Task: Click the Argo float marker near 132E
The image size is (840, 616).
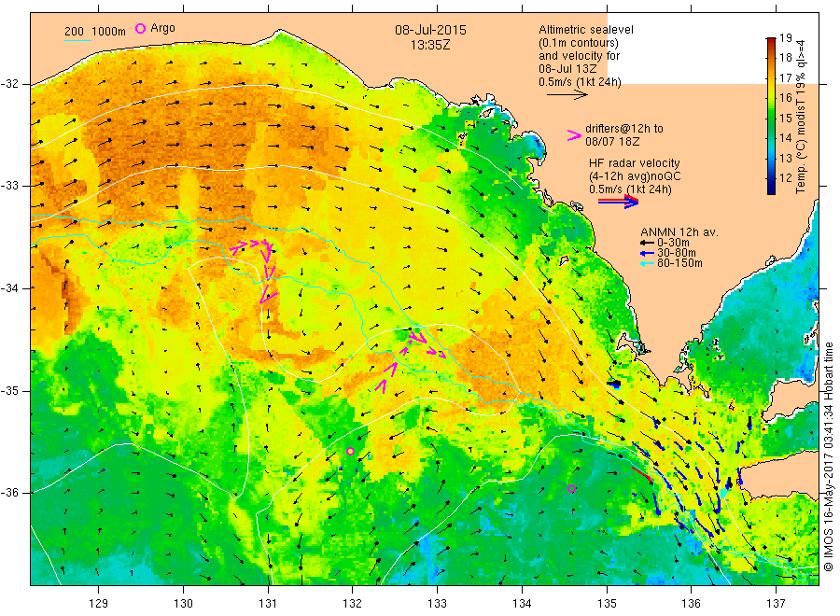Action: pyautogui.click(x=350, y=451)
